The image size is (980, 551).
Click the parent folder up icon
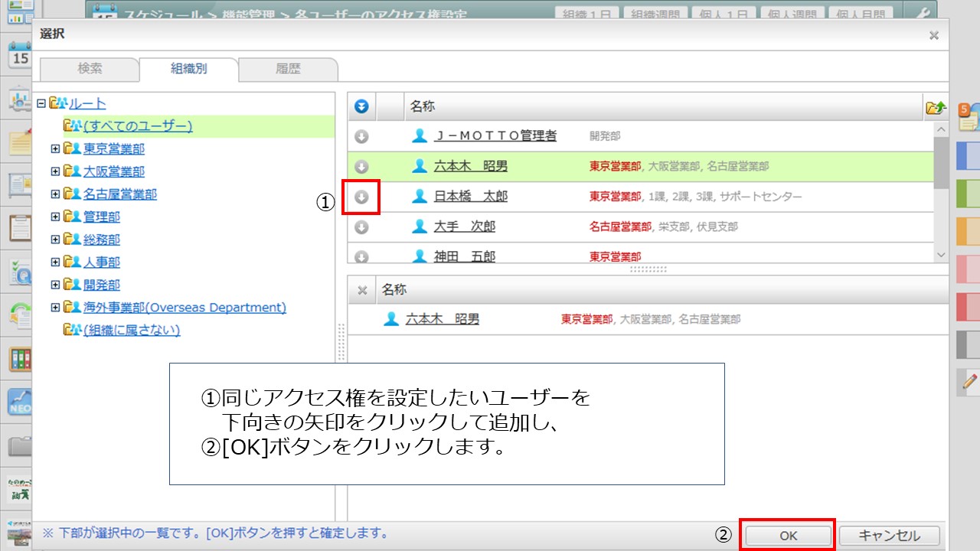[935, 108]
